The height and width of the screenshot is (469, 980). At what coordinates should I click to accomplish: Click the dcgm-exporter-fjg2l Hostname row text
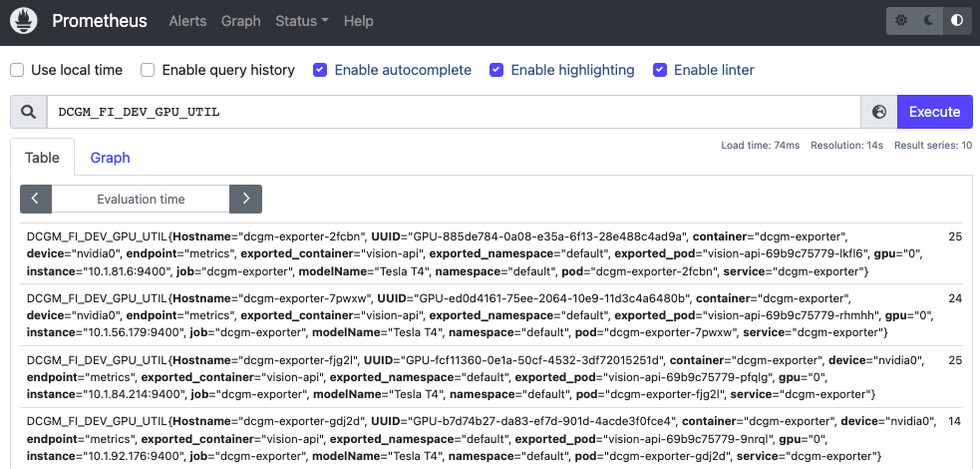(x=265, y=360)
